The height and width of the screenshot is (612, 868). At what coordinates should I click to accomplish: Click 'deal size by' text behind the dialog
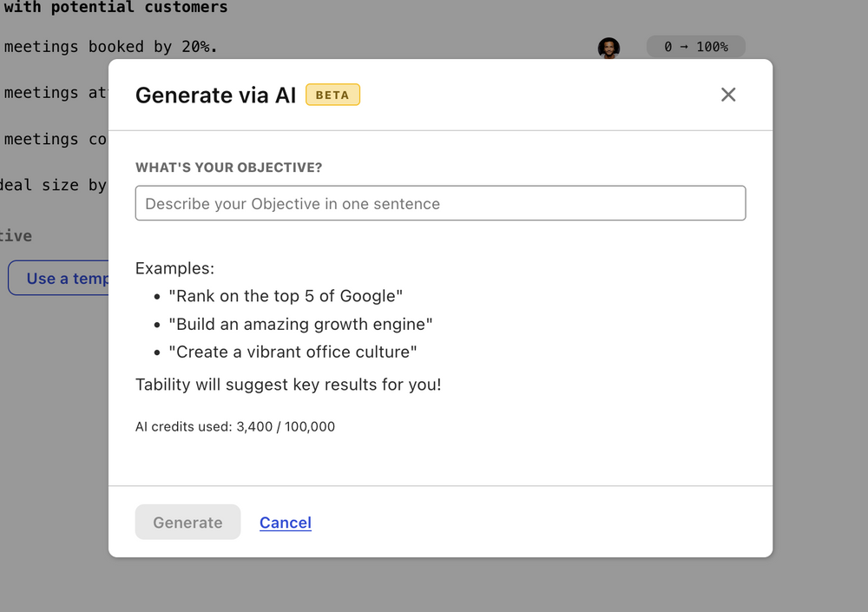[x=54, y=185]
